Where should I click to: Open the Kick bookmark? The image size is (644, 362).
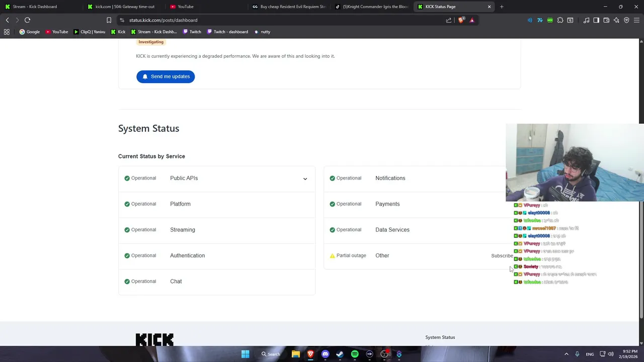coord(118,32)
